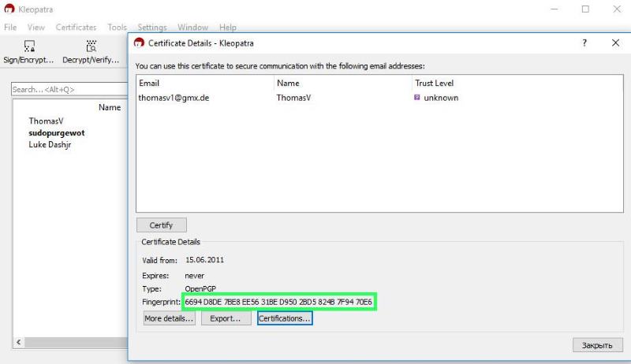The image size is (631, 364).
Task: Open the Sign/Encrypt tool
Action: (28, 52)
